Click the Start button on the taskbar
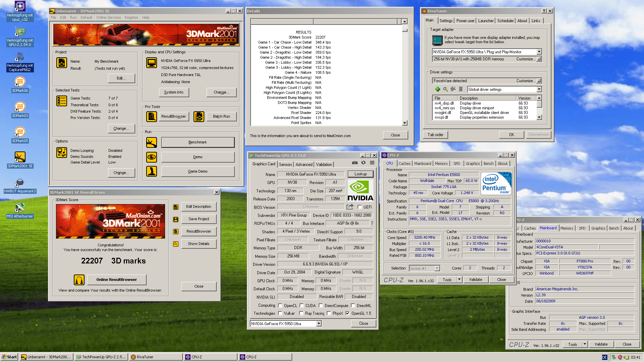This screenshot has width=644, height=362. (x=9, y=357)
